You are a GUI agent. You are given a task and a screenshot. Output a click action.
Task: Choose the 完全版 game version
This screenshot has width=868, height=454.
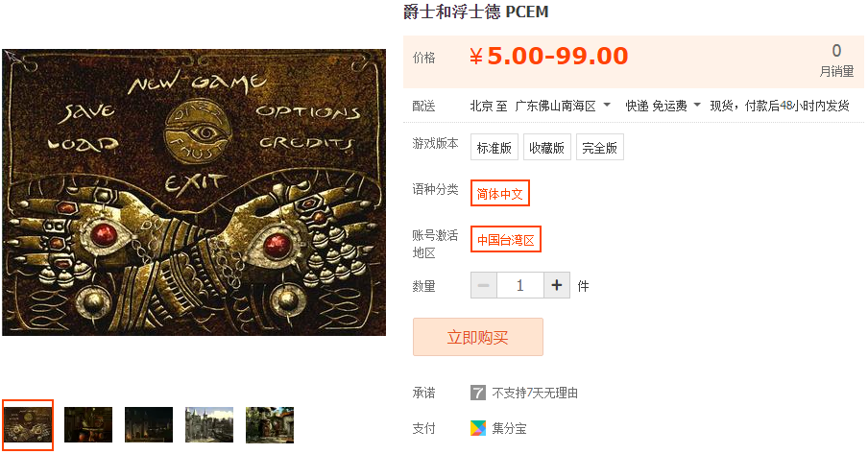(x=599, y=147)
